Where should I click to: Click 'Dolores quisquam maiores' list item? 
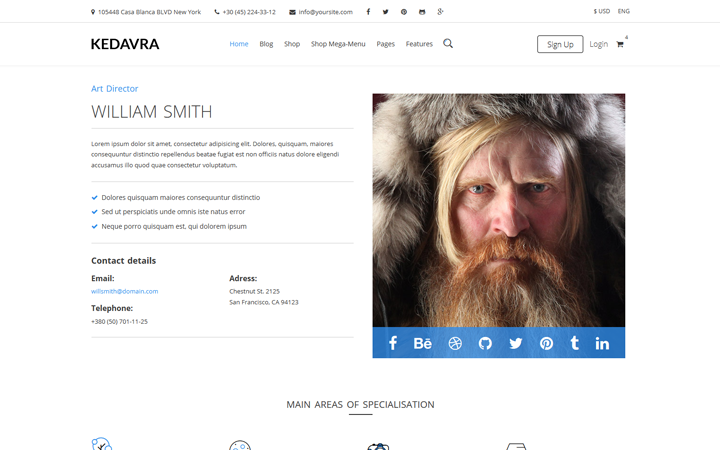point(180,197)
